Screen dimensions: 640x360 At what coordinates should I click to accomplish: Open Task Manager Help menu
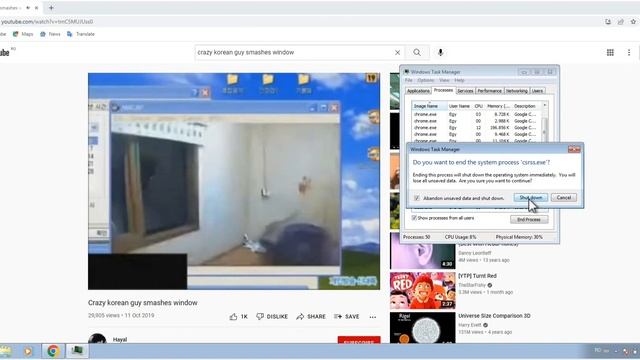[459, 80]
